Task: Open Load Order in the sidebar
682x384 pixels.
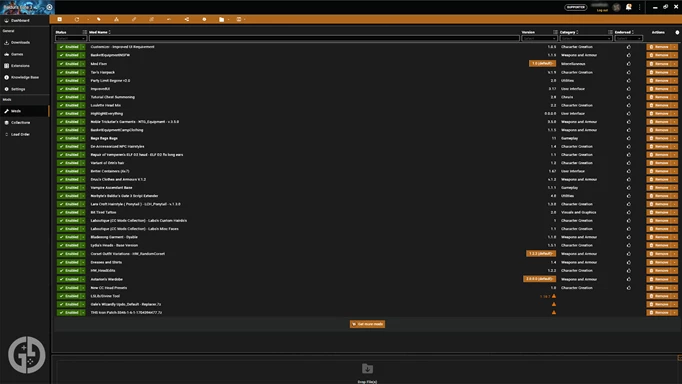Action: (20, 134)
